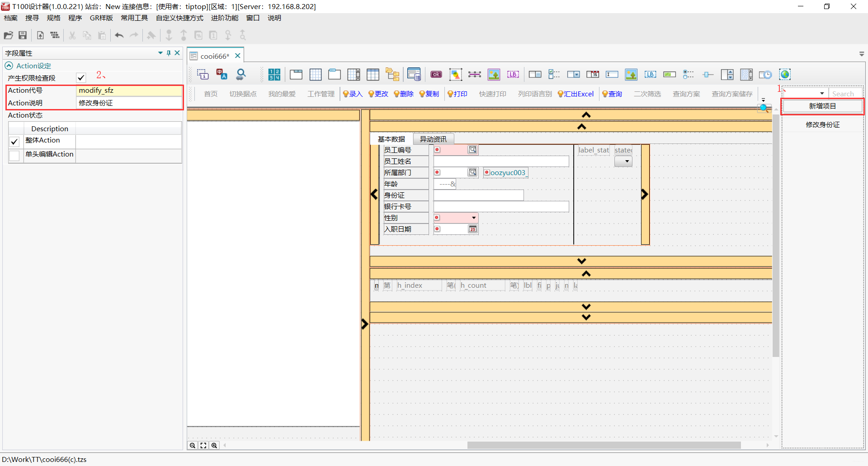The width and height of the screenshot is (868, 466).
Task: Insert a Slider widget
Action: coord(708,74)
